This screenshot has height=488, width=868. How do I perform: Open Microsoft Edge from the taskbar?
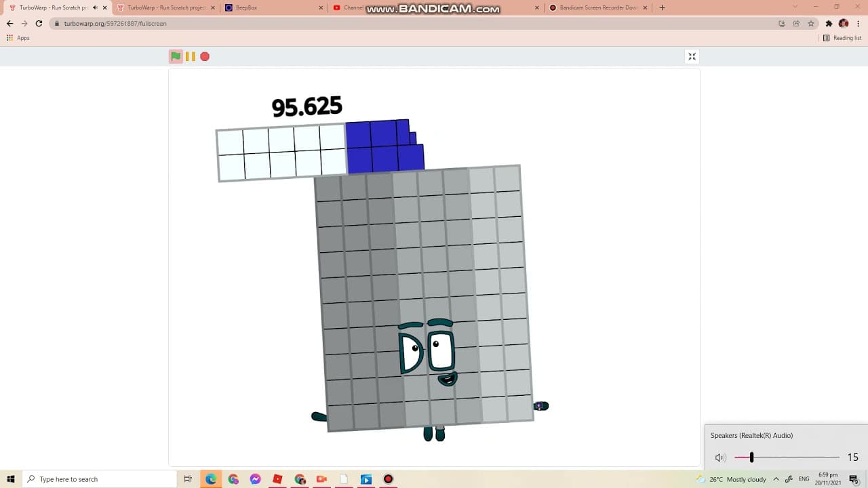point(211,479)
